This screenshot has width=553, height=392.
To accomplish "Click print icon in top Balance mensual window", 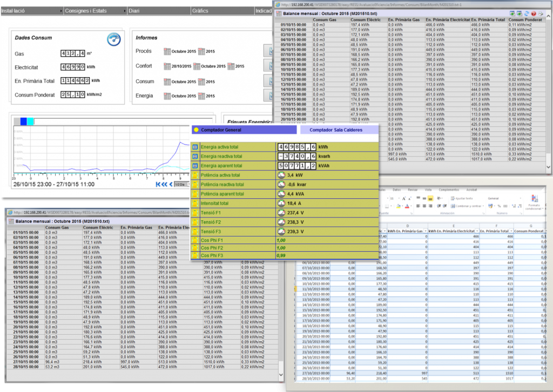I will (x=541, y=13).
